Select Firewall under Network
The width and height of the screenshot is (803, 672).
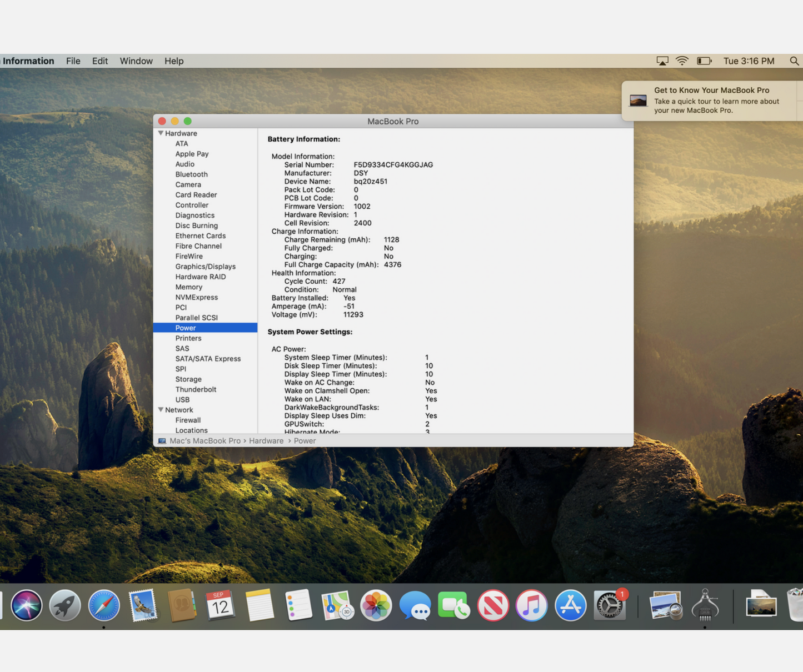point(188,420)
